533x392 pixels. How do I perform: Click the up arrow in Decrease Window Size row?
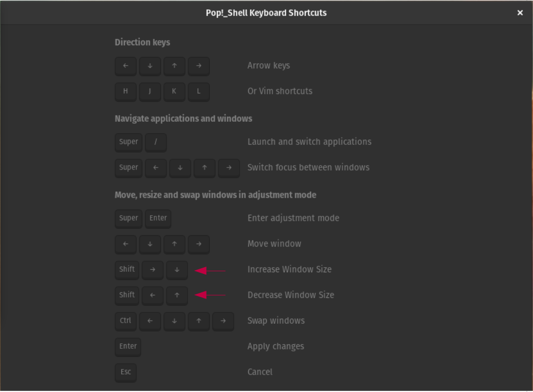tap(177, 295)
